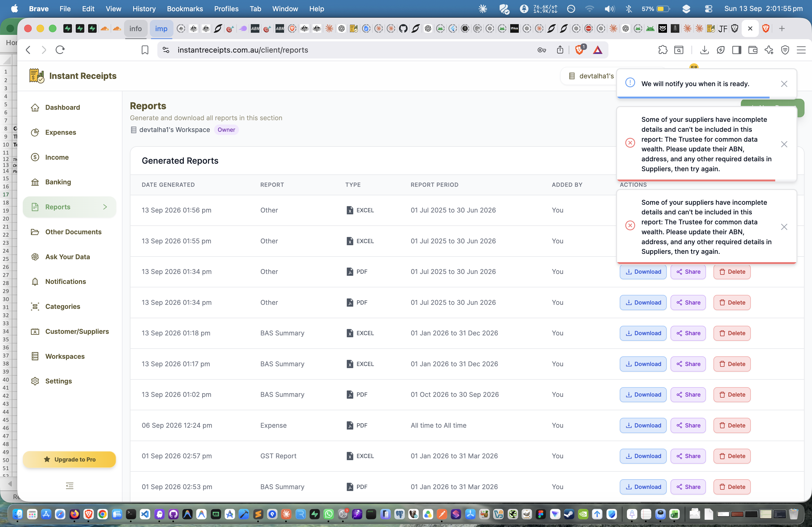Screen dimensions: 812x527
Task: Open the Brave main hamburger menu
Action: click(801, 50)
